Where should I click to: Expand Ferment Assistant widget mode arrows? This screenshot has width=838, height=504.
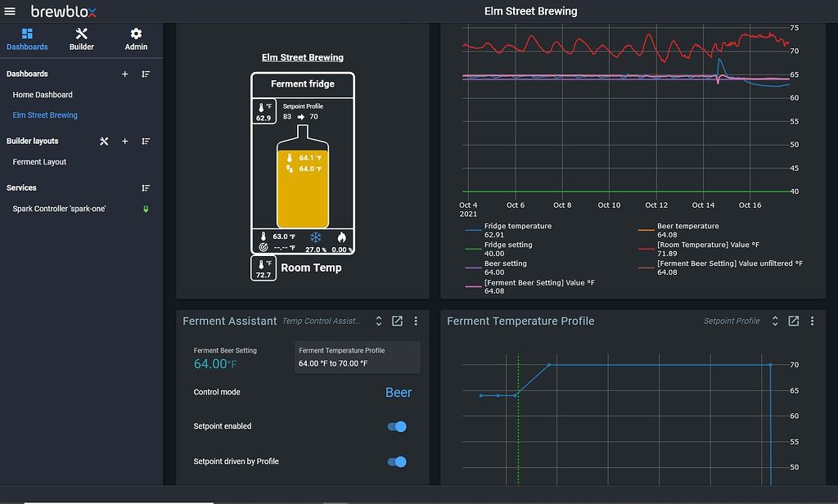pyautogui.click(x=379, y=322)
